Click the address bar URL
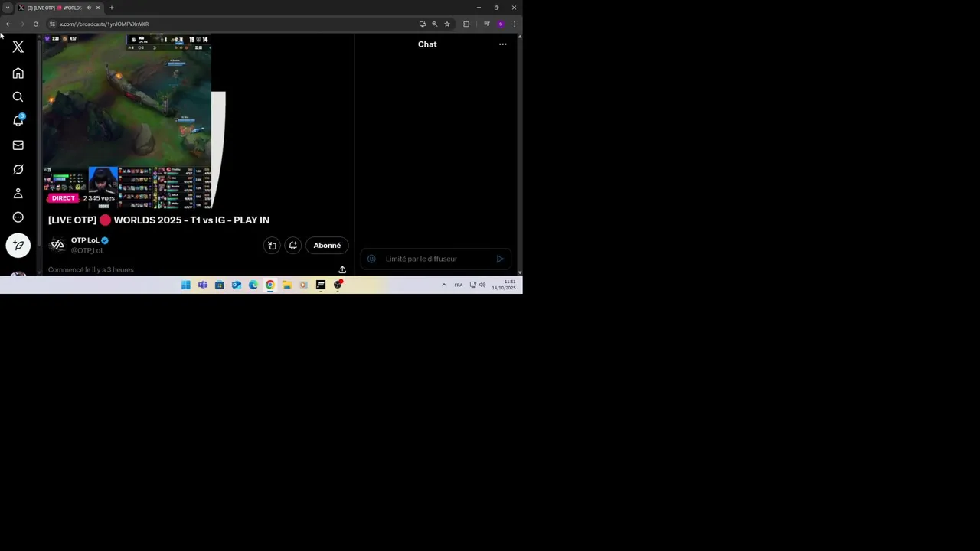980x551 pixels. [x=104, y=24]
